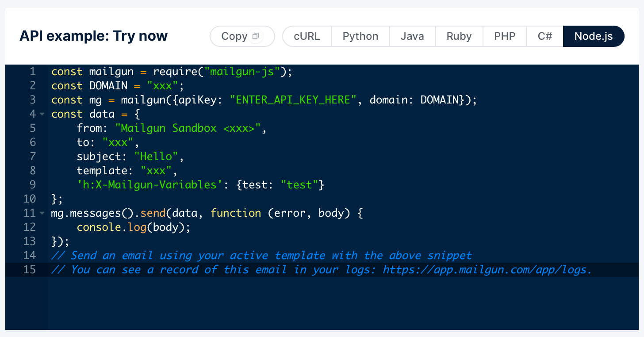Click "ENTER_API_KEY_HERE" string in line 3

[x=293, y=100]
